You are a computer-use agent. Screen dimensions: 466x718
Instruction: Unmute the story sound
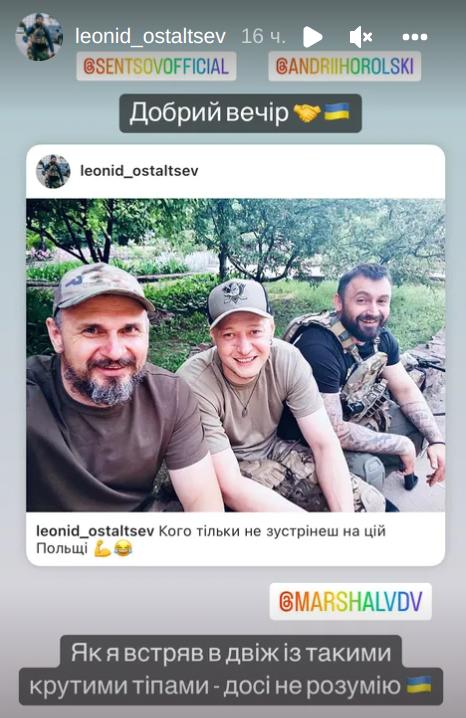point(361,37)
